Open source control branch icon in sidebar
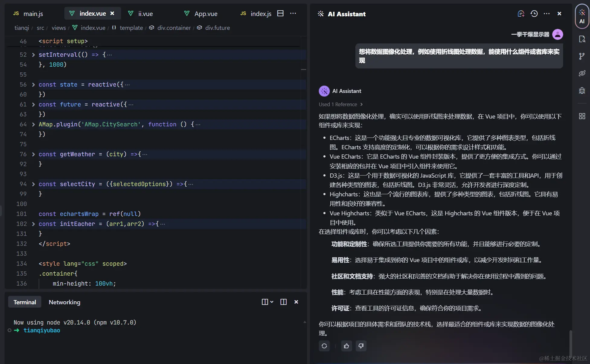The width and height of the screenshot is (590, 364). 582,56
